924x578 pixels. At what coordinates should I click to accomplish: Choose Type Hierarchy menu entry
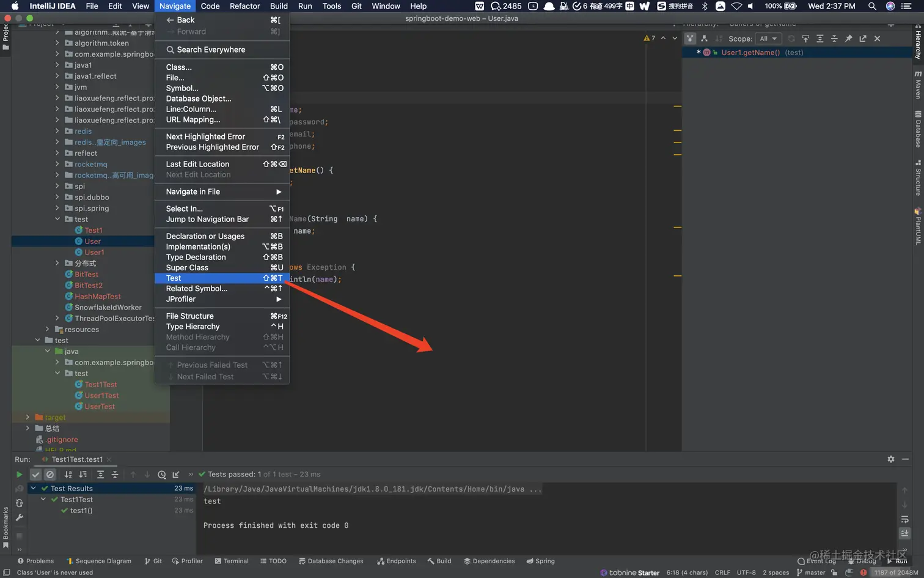click(x=222, y=327)
